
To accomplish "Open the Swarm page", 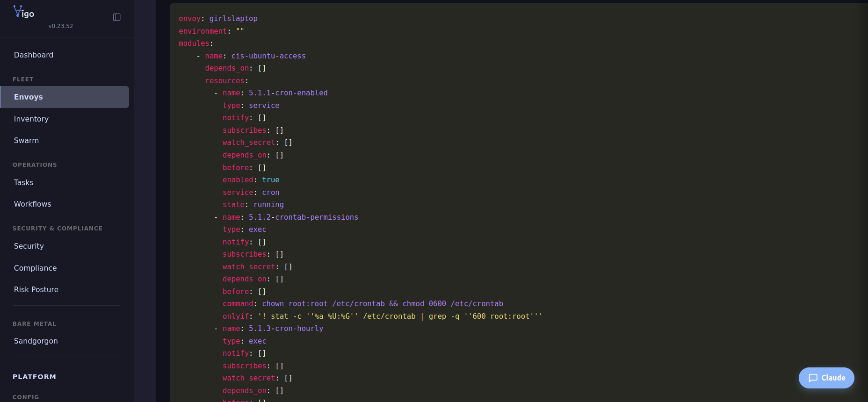I will point(27,141).
